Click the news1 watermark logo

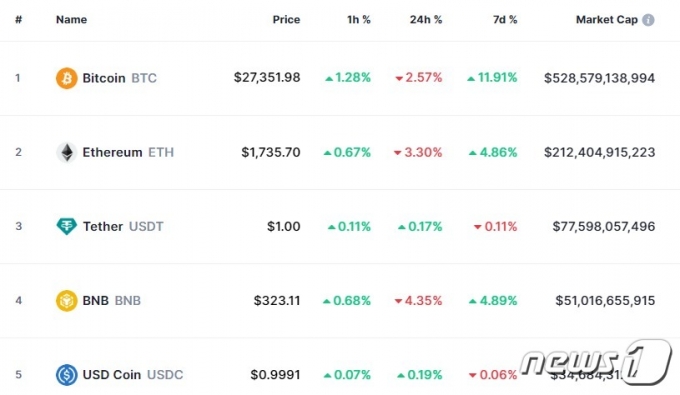pos(597,362)
